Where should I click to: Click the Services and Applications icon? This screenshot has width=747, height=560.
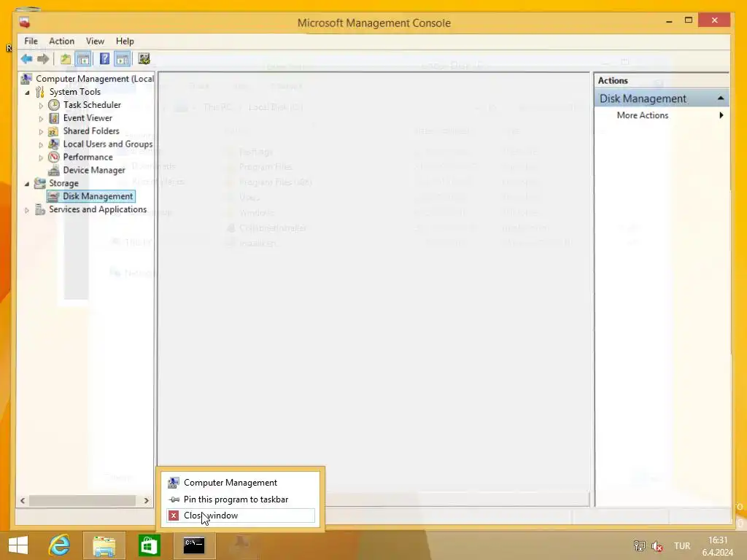[x=40, y=209]
